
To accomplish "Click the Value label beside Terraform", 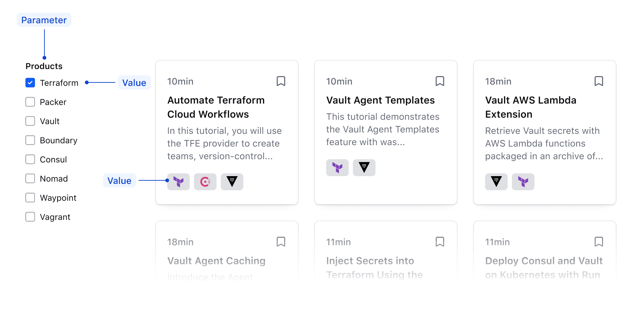I will coord(134,83).
